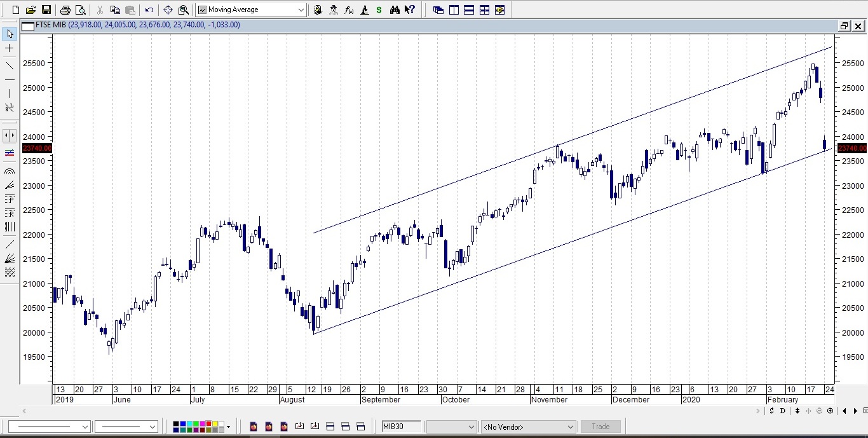Click the last window layout icon on the top toolbar
The width and height of the screenshot is (868, 438).
pos(499,10)
